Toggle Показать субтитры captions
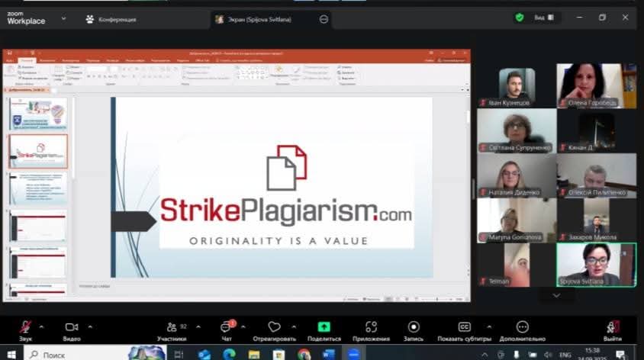The height and width of the screenshot is (360, 644). coord(464,328)
